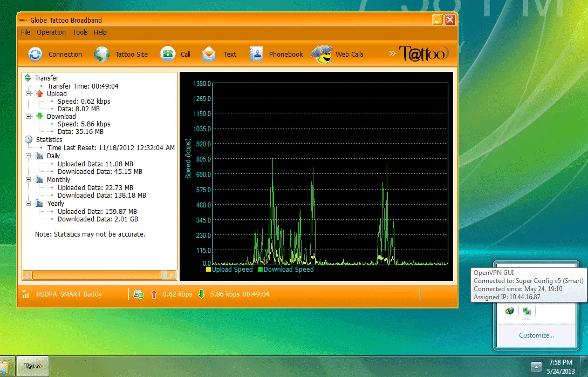Viewport: 588px width, 377px height.
Task: Click the Call phone icon
Action: click(x=168, y=54)
